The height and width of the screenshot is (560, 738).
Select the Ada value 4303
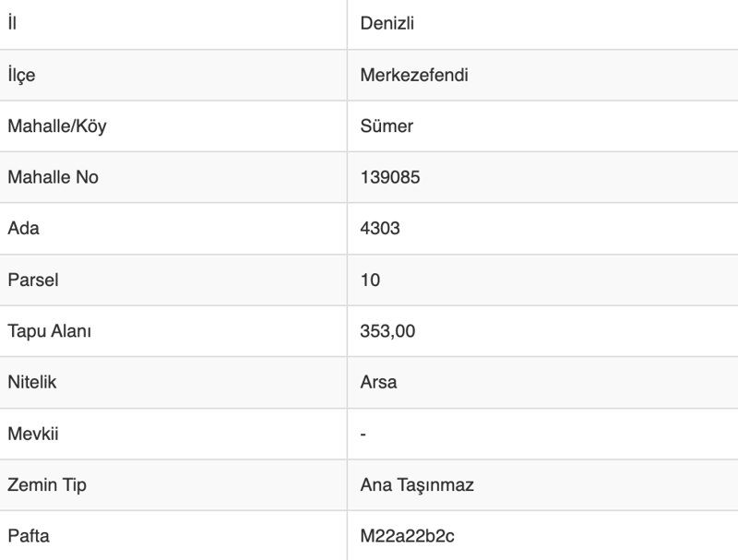coord(380,229)
